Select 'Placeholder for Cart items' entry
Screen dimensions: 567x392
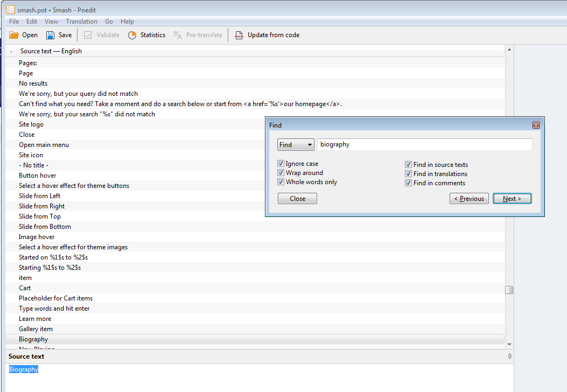point(255,298)
